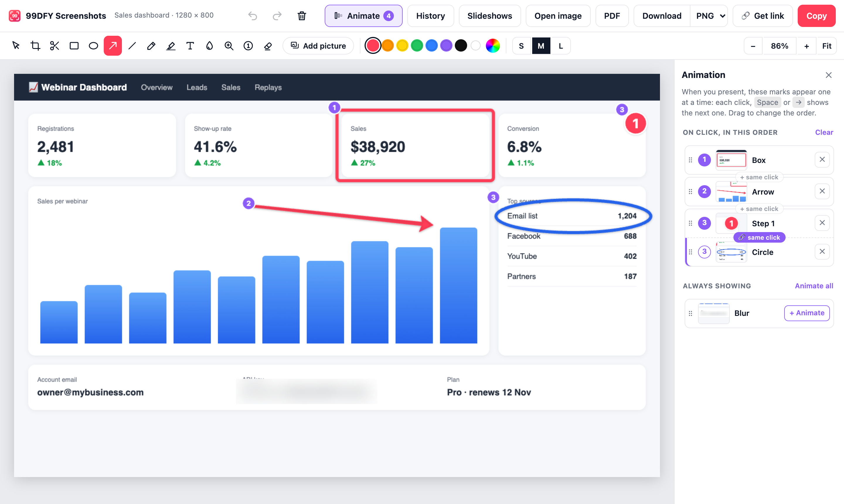Select the text tool
844x504 pixels.
click(x=190, y=45)
